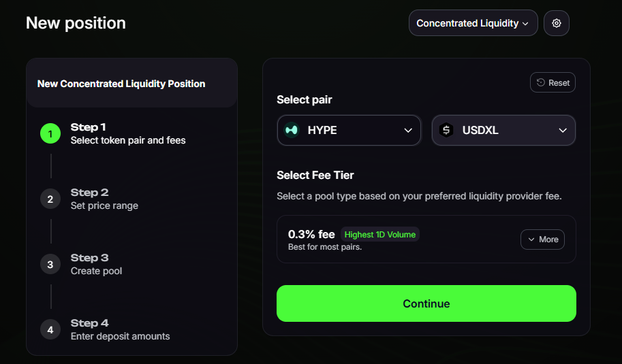Go to Step 2 Set price range
The width and height of the screenshot is (622, 364).
coord(104,199)
